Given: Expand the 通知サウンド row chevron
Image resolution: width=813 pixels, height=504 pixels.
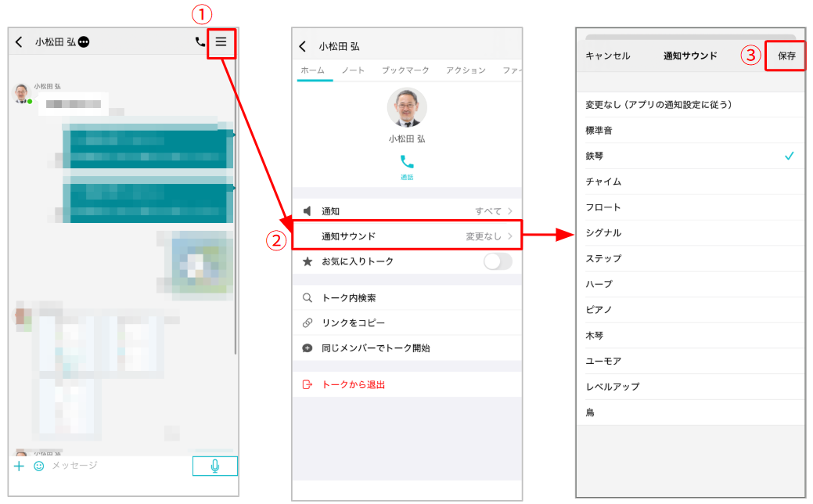Looking at the screenshot, I should (x=510, y=236).
